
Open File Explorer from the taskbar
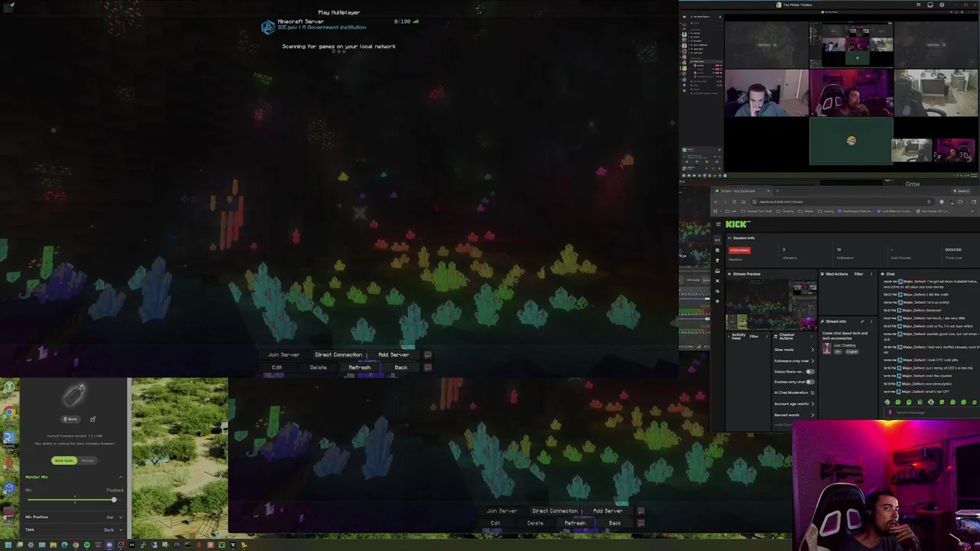click(53, 545)
